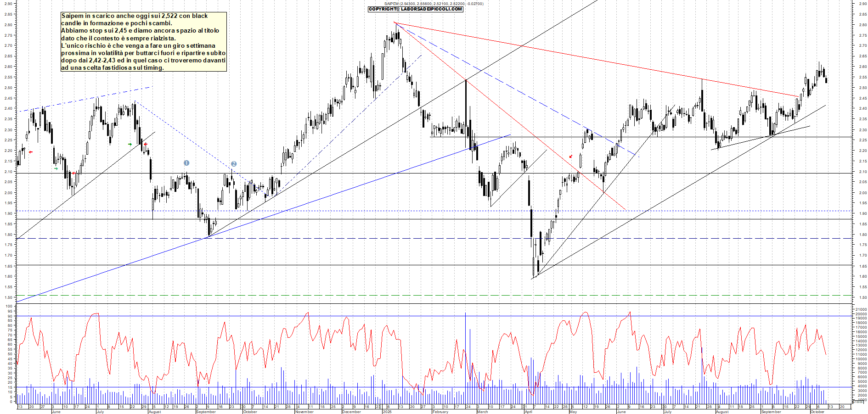Click the blue circle marker numbered 2
Image resolution: width=868 pixels, height=414 pixels.
click(x=234, y=164)
